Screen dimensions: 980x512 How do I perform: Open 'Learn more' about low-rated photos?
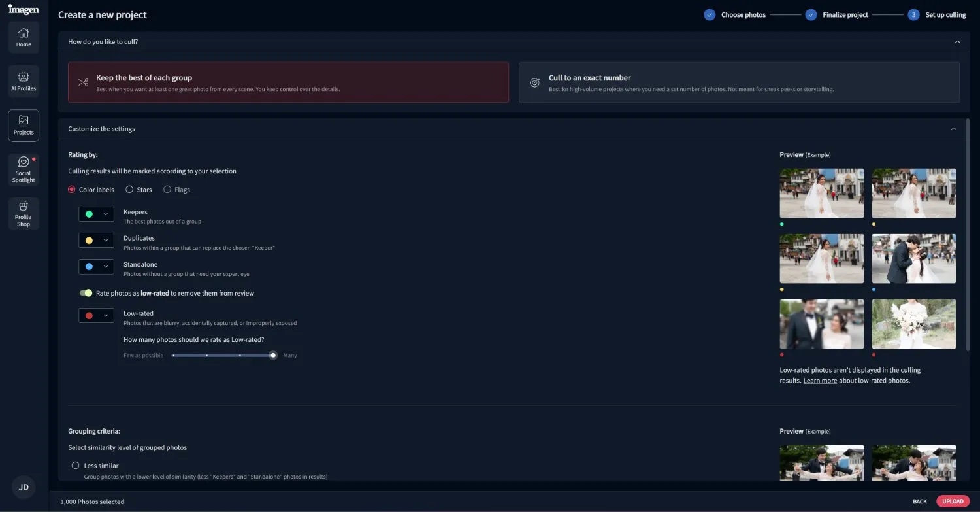click(819, 380)
